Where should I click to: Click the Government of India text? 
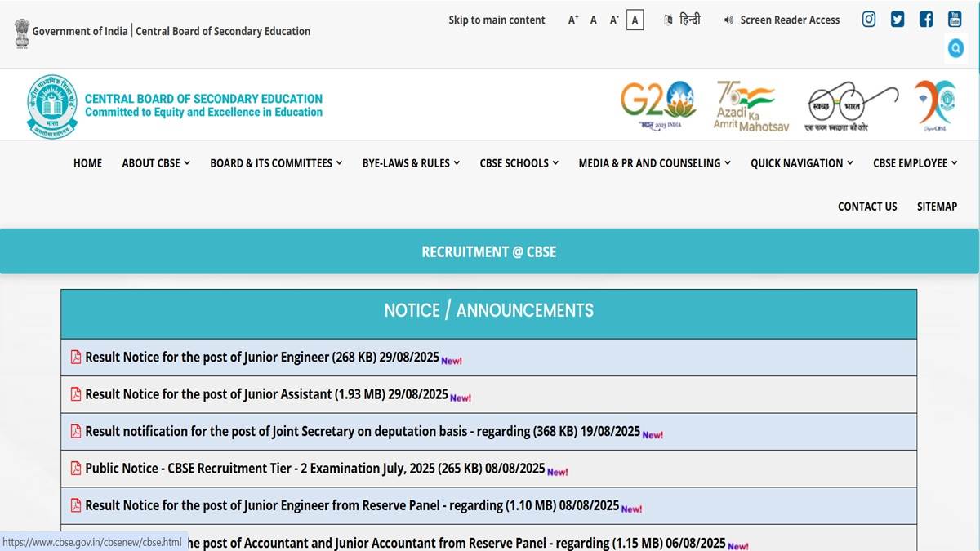(80, 32)
